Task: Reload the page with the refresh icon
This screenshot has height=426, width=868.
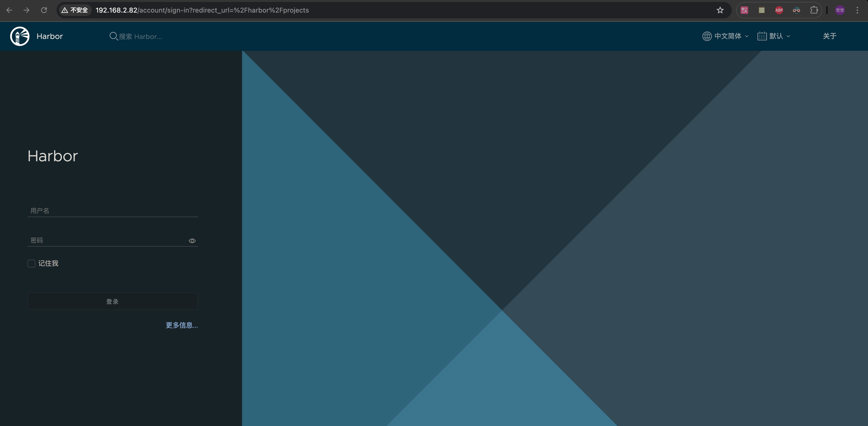Action: [x=44, y=10]
